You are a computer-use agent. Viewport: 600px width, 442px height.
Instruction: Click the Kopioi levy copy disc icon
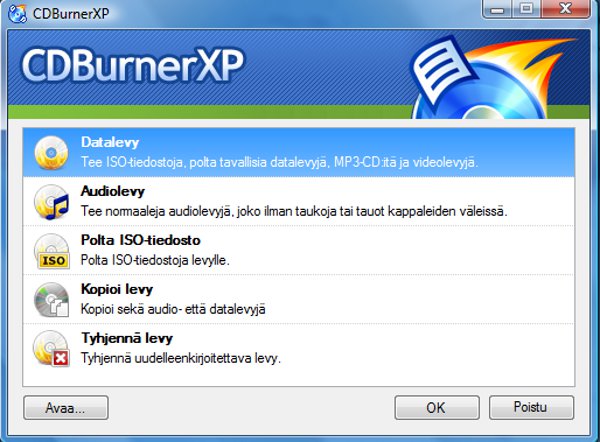click(x=51, y=300)
